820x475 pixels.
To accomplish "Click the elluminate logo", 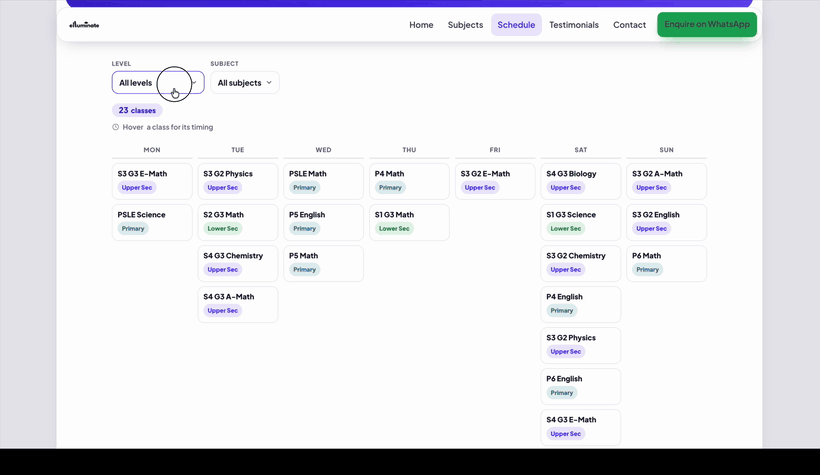I will tap(84, 25).
